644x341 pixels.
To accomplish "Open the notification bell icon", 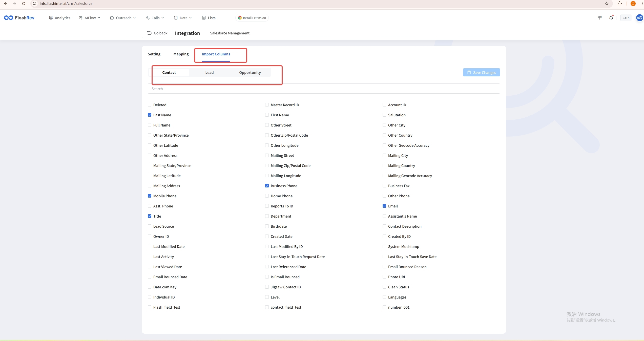I will (611, 18).
